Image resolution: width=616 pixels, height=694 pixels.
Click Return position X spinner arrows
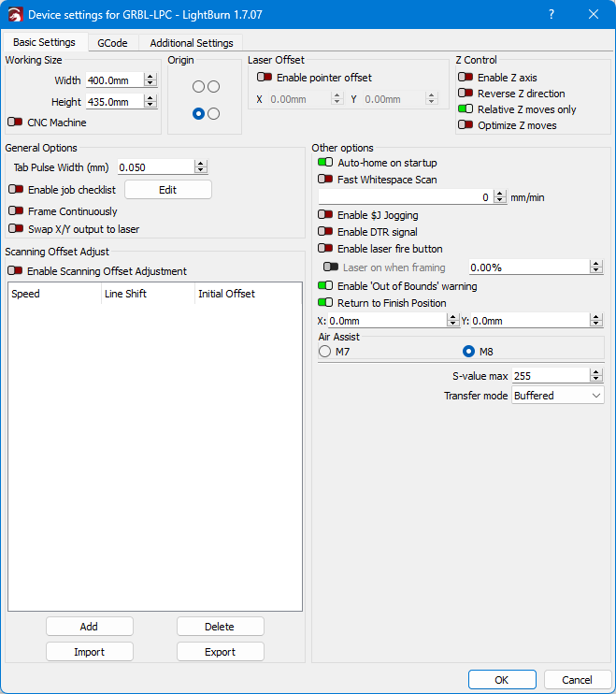coord(452,321)
